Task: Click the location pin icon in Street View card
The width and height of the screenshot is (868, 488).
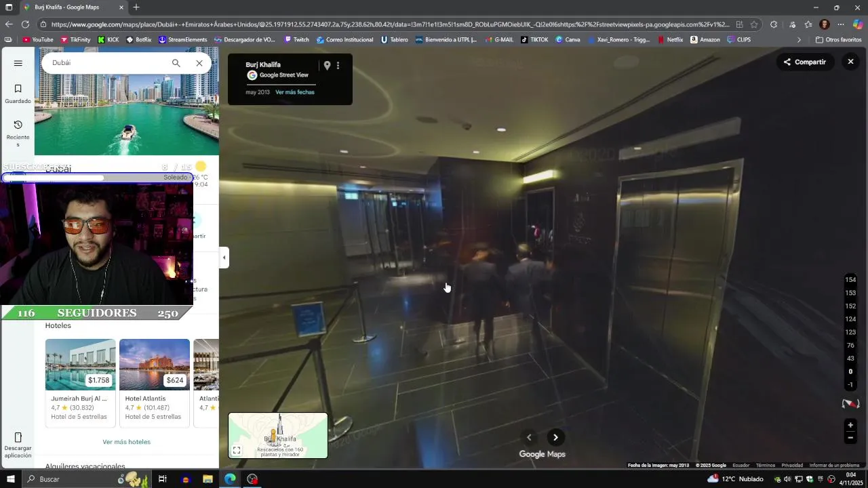Action: point(327,66)
